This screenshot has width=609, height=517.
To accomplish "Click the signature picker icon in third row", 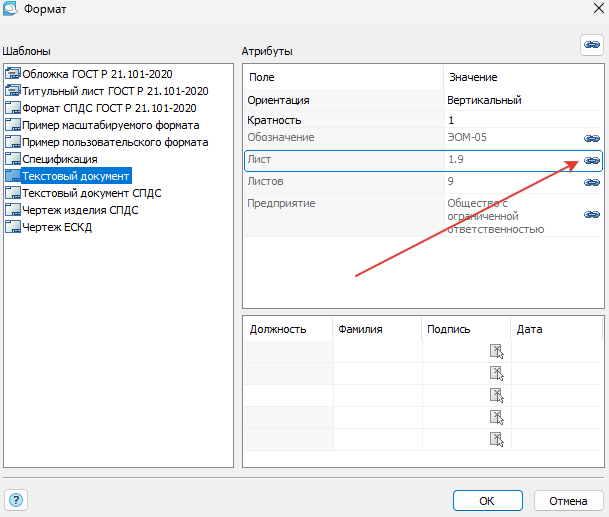I will point(495,395).
